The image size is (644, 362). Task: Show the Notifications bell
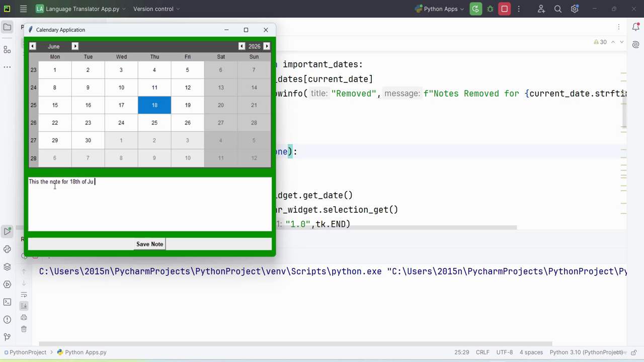coord(636,27)
